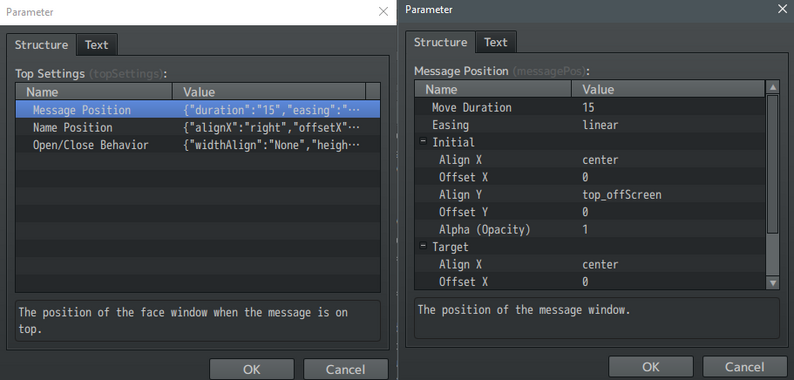Click the Value column header in Message Position
Viewport: 794px width, 380px height.
pyautogui.click(x=669, y=89)
